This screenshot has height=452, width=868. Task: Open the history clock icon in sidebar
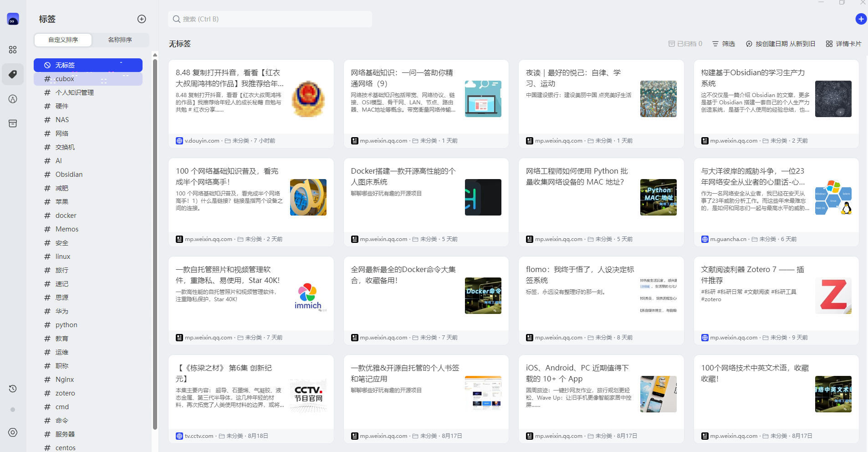click(x=13, y=389)
